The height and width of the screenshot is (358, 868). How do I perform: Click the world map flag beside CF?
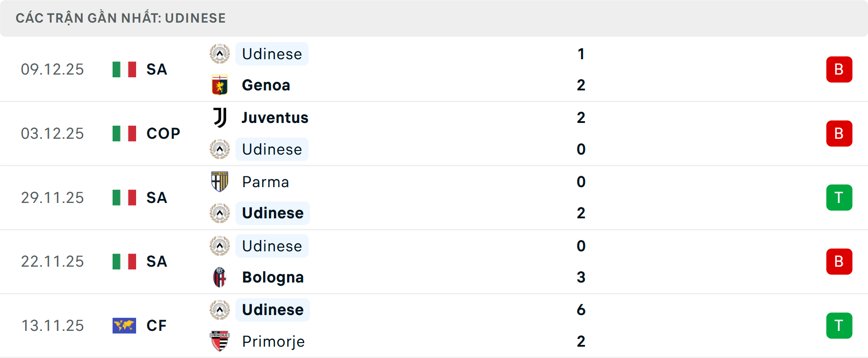click(x=124, y=325)
